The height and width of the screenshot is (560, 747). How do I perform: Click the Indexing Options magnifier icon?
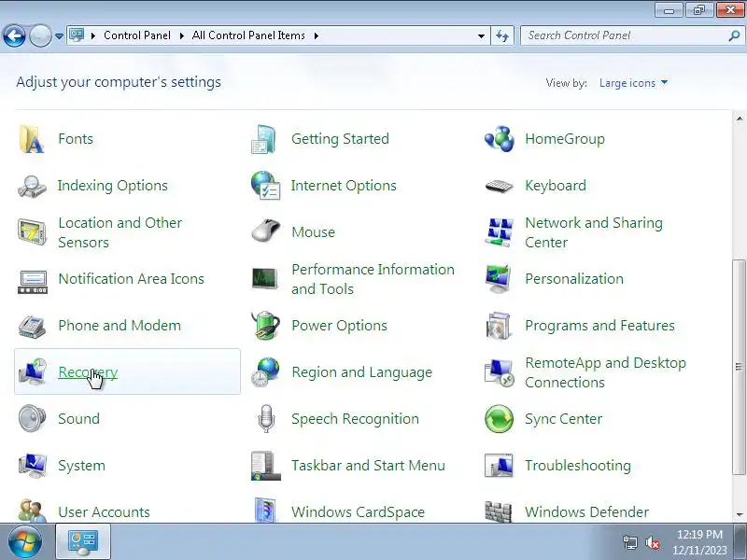point(32,186)
